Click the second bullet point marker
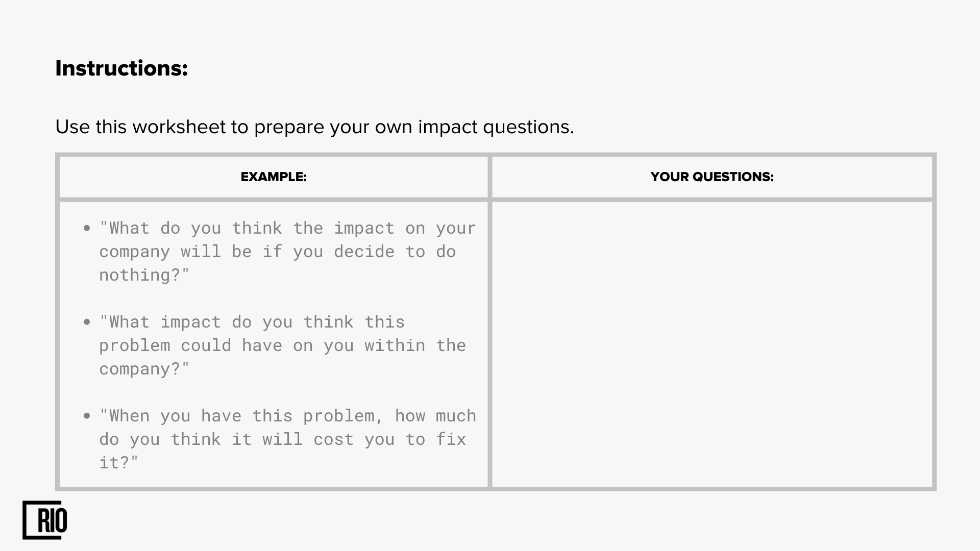 (x=87, y=322)
